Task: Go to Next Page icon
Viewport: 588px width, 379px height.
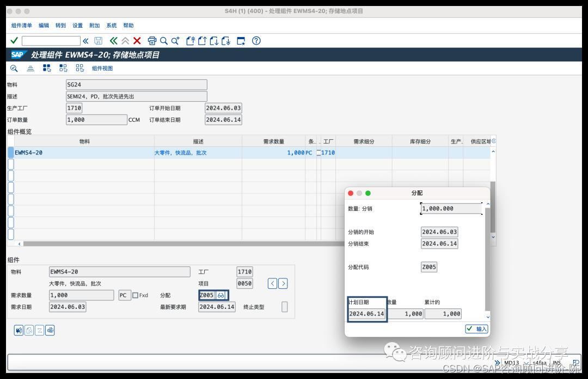Action: 214,41
